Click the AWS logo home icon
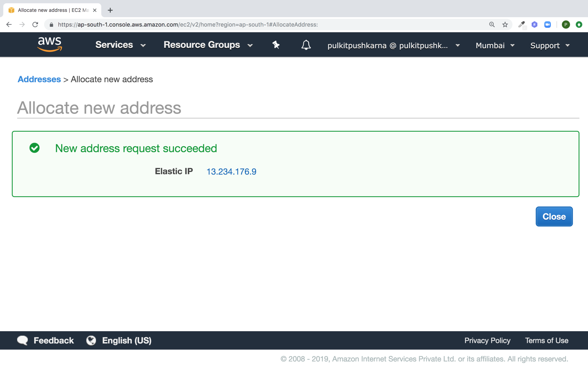The width and height of the screenshot is (588, 368). [x=50, y=44]
